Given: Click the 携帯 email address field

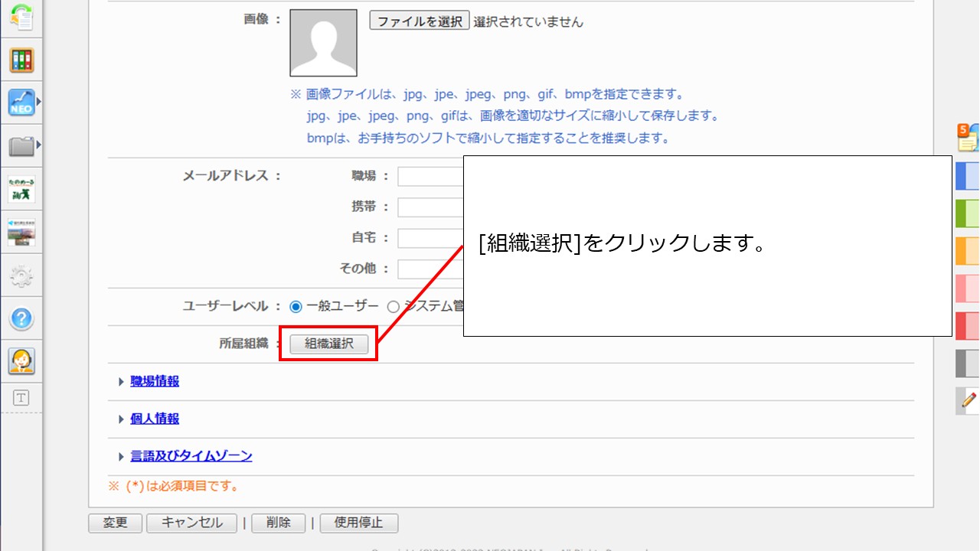Looking at the screenshot, I should [x=430, y=207].
